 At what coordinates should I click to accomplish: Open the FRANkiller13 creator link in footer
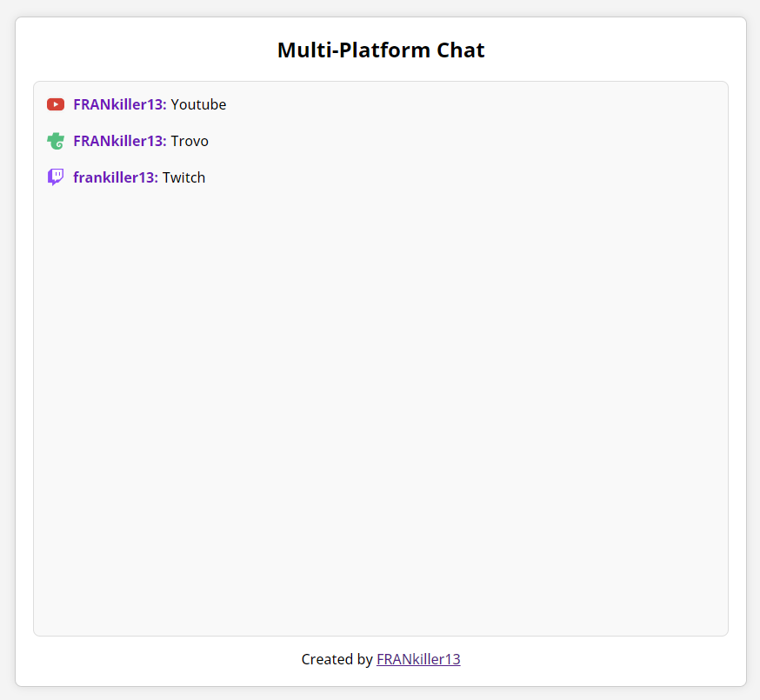coord(418,659)
